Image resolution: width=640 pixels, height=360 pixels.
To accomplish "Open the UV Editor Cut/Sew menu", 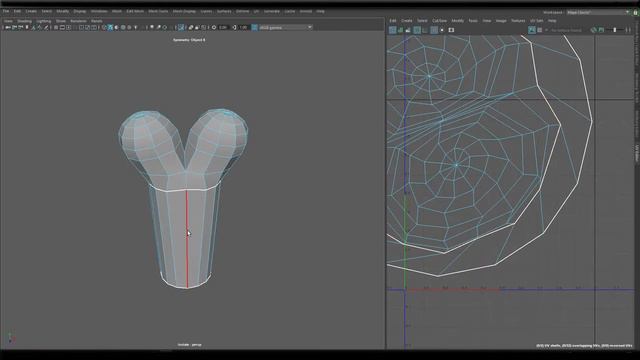I will tap(440, 20).
